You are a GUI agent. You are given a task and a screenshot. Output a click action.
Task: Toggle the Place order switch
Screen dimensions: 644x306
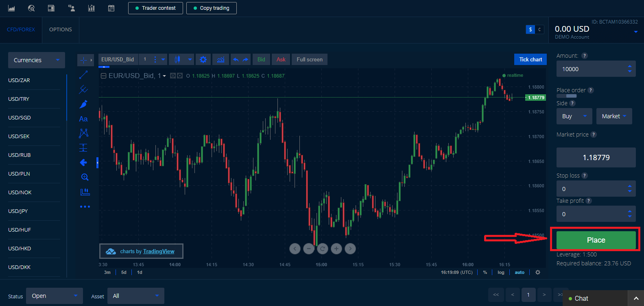point(567,96)
